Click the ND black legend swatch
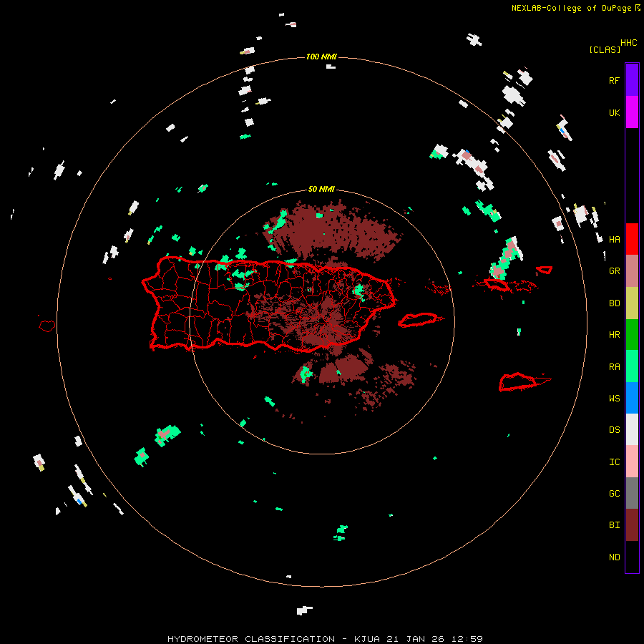Screen dimensions: 644x644 (632, 557)
